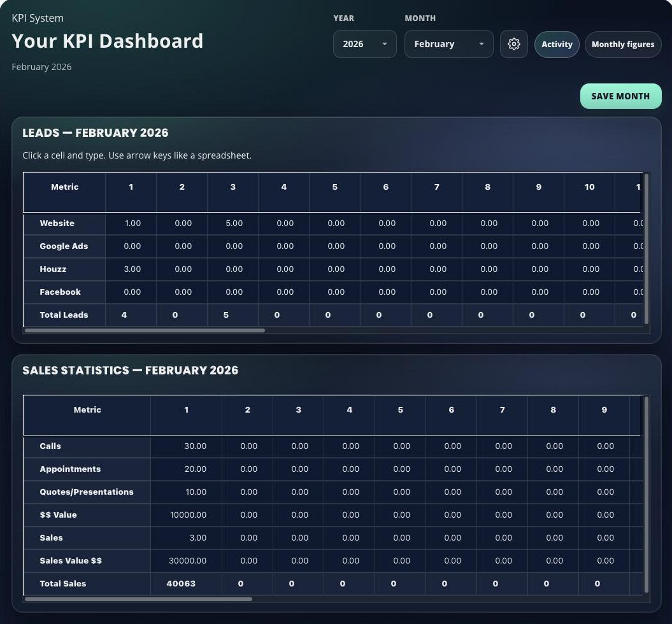Screen dimensions: 672x624
Task: Click Sales cell for day 2
Action: [248, 538]
